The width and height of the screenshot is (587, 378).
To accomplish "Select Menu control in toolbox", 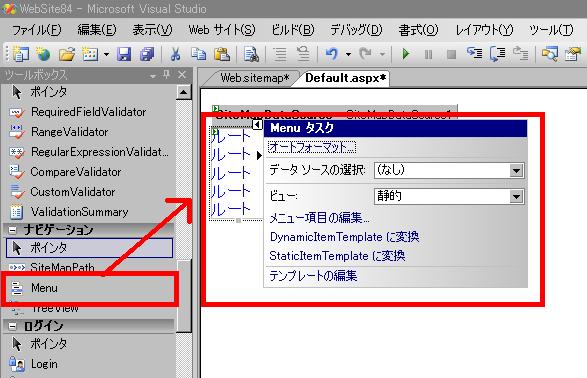I will point(88,288).
